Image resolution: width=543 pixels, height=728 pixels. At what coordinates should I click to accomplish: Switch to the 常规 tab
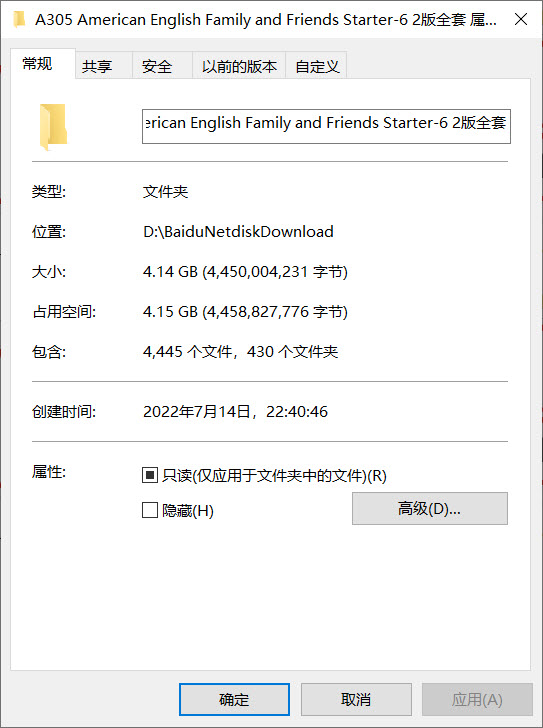(x=38, y=64)
